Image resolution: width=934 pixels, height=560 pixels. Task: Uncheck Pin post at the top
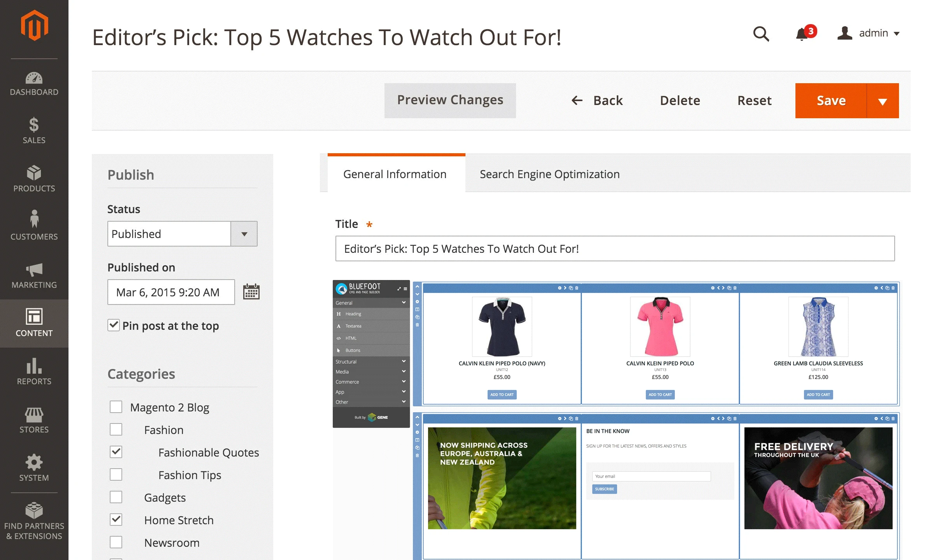click(x=114, y=325)
